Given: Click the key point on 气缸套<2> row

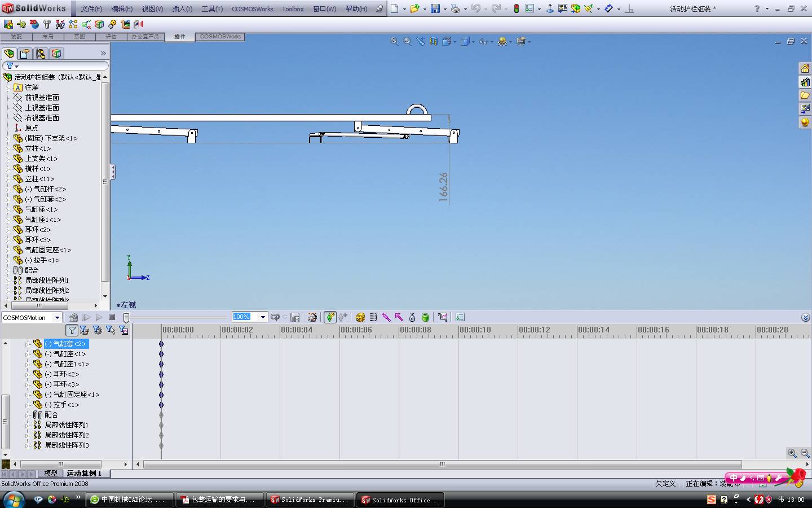Looking at the screenshot, I should (x=161, y=344).
